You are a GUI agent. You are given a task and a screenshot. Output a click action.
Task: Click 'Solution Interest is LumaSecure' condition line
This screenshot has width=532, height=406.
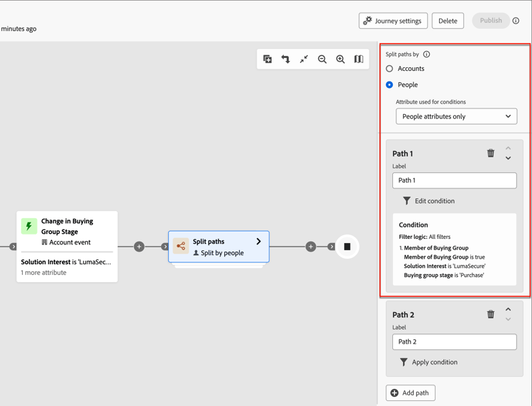click(x=445, y=266)
